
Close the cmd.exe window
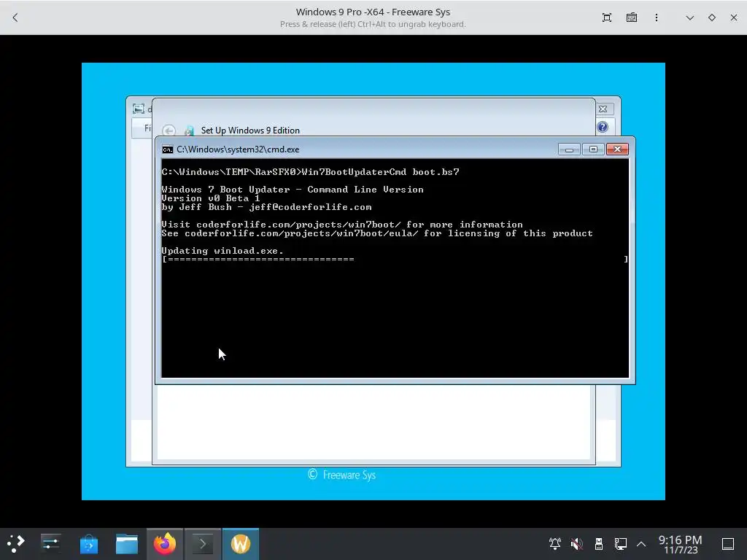click(x=617, y=149)
